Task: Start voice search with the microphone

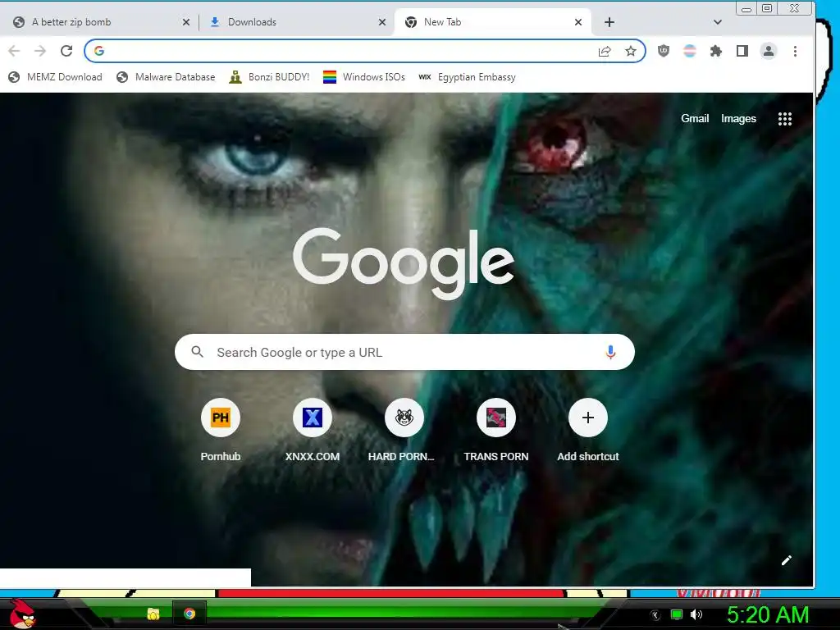Action: click(610, 352)
